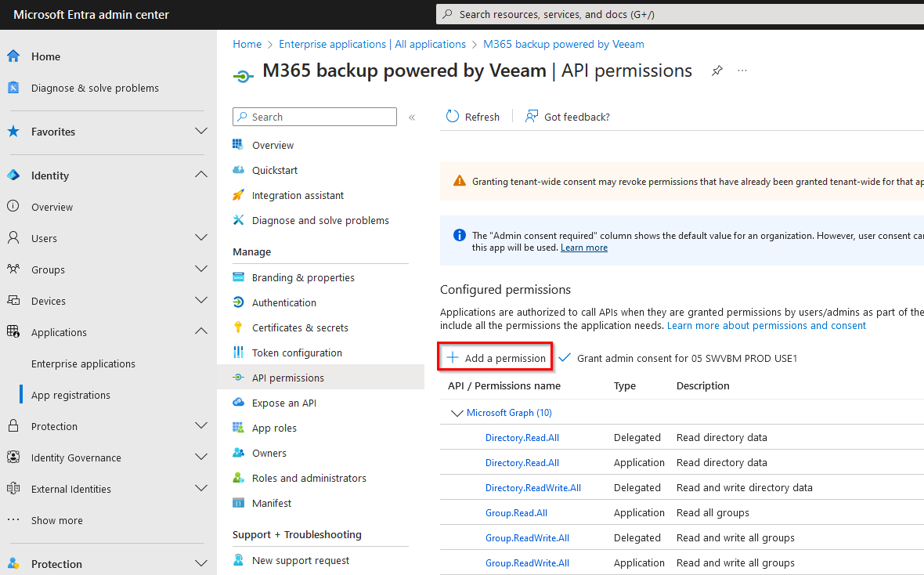The image size is (924, 575).
Task: Sort by API / Permissions name column header
Action: 504,385
